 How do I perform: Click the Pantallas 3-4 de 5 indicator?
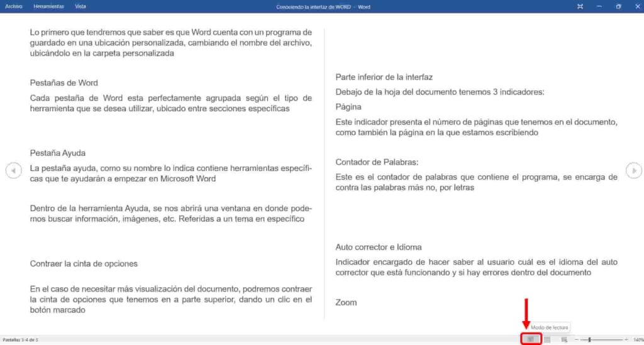pyautogui.click(x=21, y=339)
